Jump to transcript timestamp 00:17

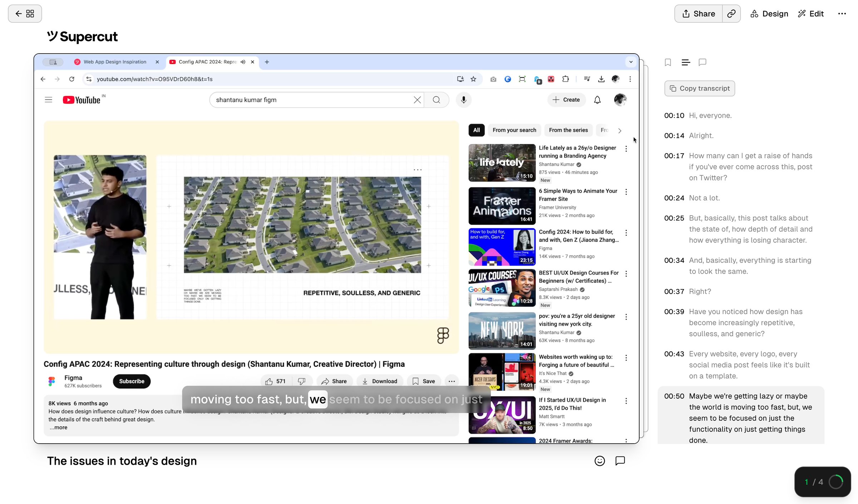click(674, 156)
